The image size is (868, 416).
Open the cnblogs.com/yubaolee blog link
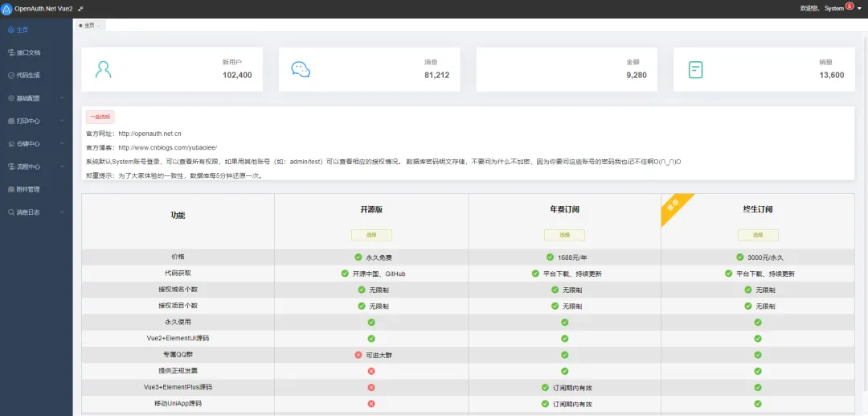pyautogui.click(x=168, y=148)
